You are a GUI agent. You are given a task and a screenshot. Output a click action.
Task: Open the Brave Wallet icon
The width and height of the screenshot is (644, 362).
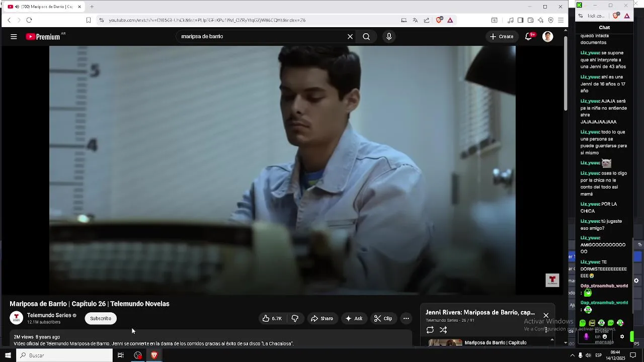pos(530,20)
